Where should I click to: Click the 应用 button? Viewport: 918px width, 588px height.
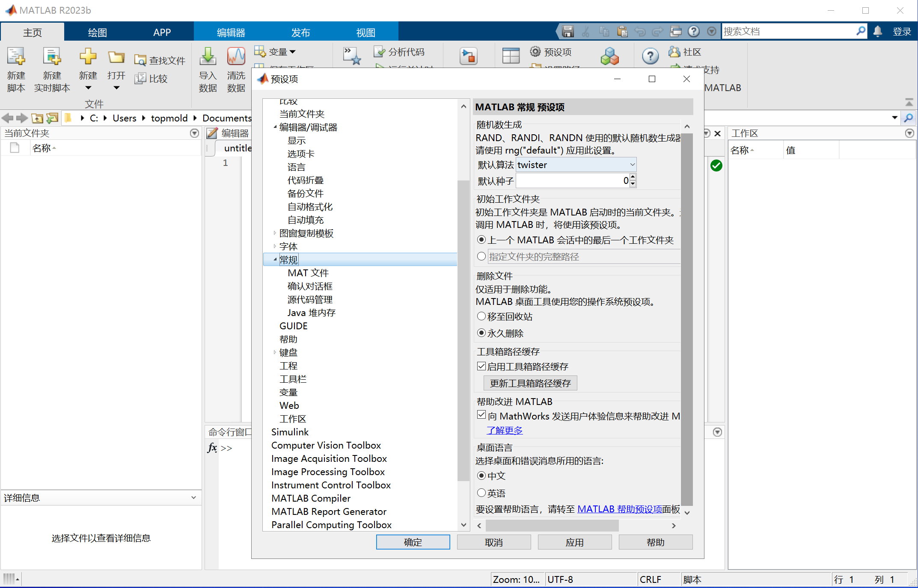click(x=575, y=542)
